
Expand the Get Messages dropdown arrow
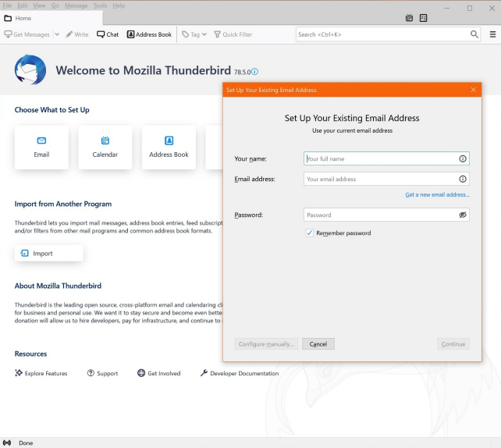pos(57,34)
